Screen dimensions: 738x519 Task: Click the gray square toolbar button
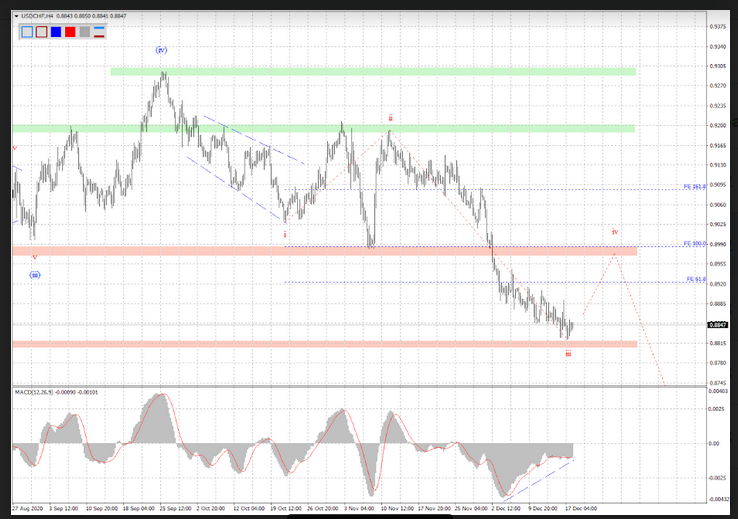pyautogui.click(x=85, y=31)
